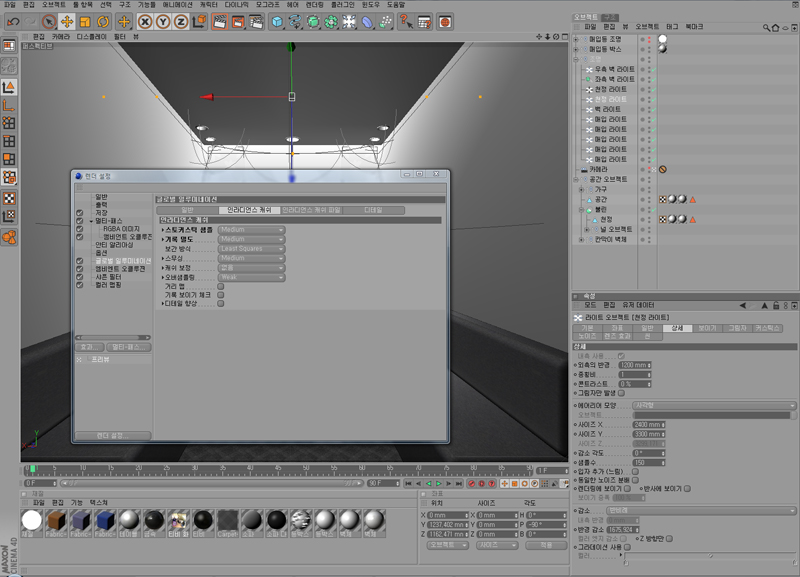Screen dimensions: 800x577
Task: Toggle the Y axis lock
Action: [163, 21]
